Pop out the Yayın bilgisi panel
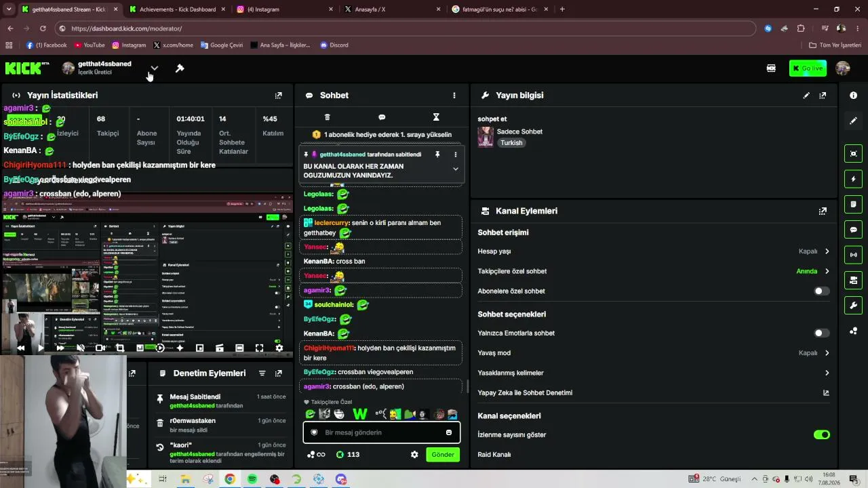 click(823, 96)
